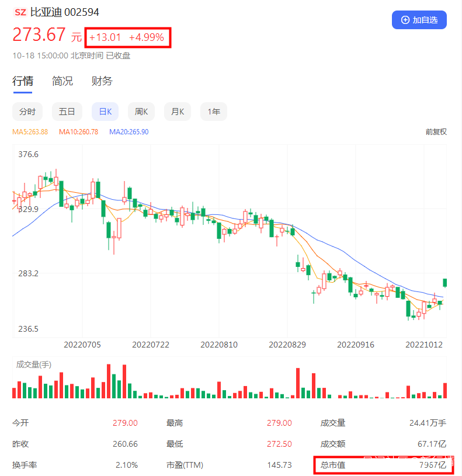Click the 20221012 date axis label
Image resolution: width=462 pixels, height=476 pixels.
[424, 345]
